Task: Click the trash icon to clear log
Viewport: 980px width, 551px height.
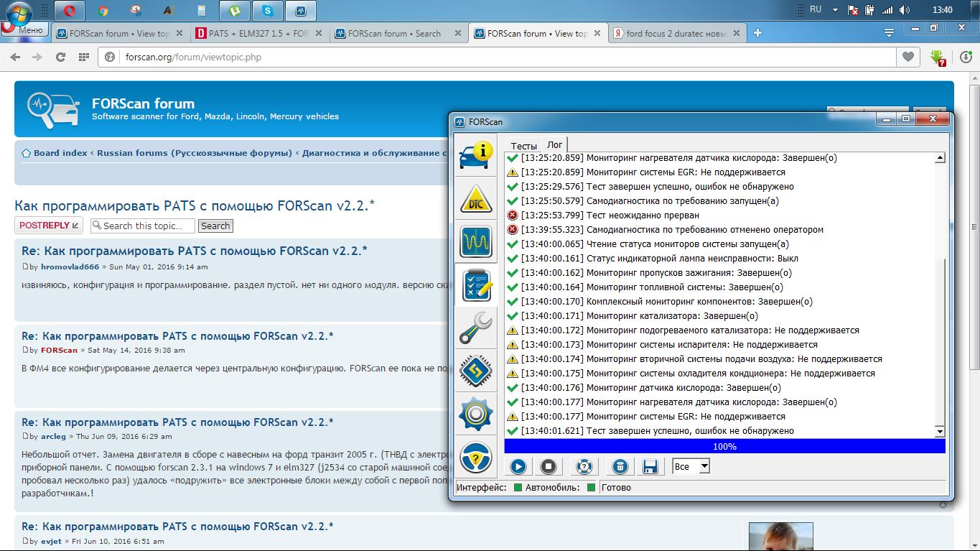Action: point(620,467)
